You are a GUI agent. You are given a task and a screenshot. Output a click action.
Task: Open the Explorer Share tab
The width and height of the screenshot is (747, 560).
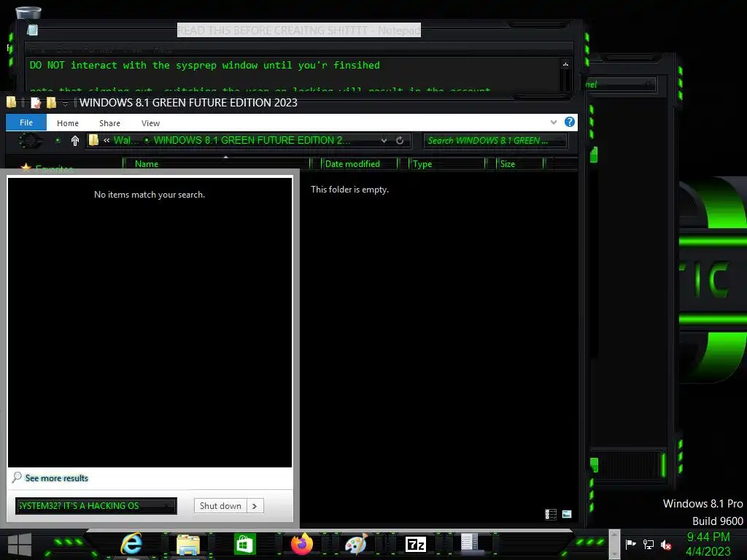[x=109, y=122]
